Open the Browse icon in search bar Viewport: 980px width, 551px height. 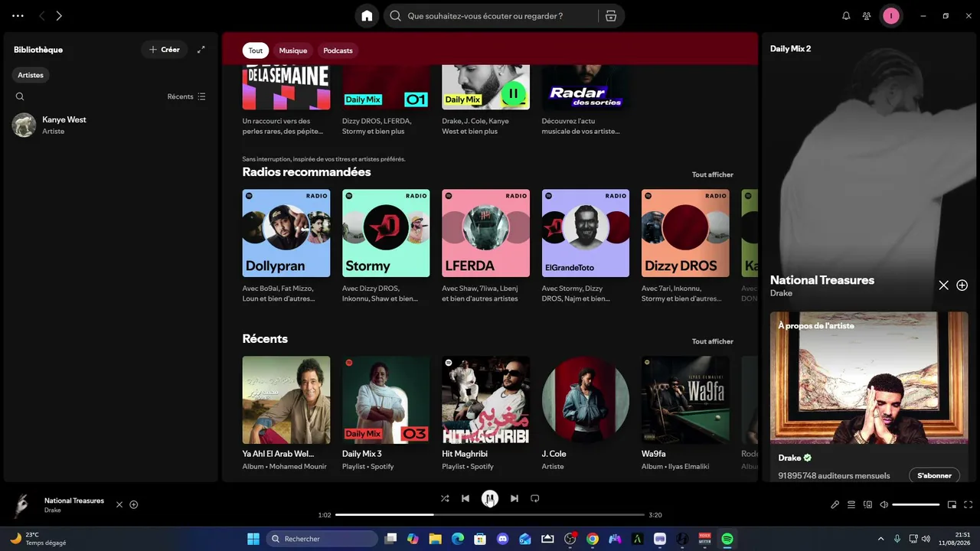pyautogui.click(x=610, y=16)
